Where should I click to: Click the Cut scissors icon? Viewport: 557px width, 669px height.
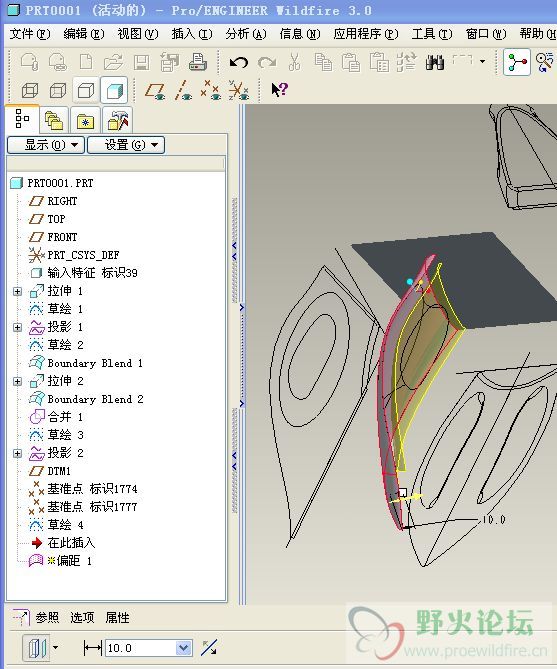(x=295, y=62)
